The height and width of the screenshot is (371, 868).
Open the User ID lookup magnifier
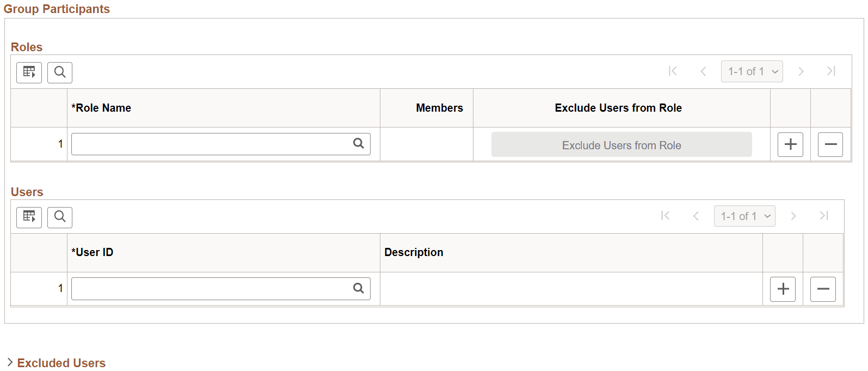point(359,288)
